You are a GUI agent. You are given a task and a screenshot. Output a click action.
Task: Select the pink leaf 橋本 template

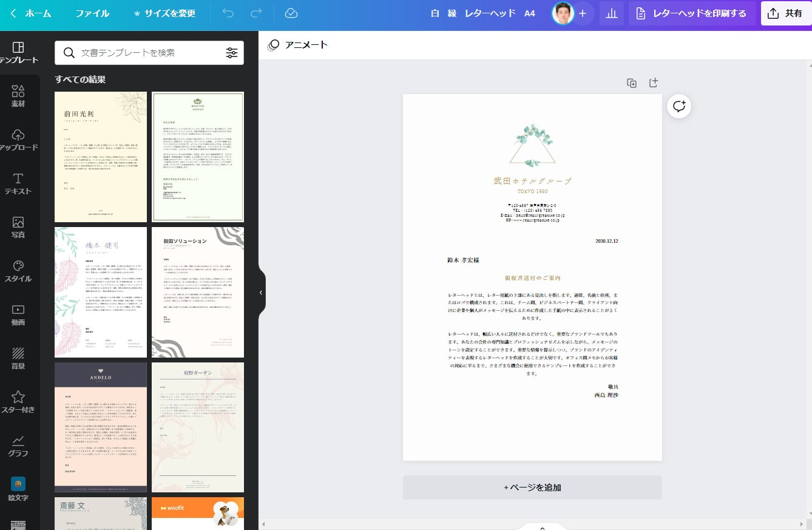pyautogui.click(x=101, y=292)
